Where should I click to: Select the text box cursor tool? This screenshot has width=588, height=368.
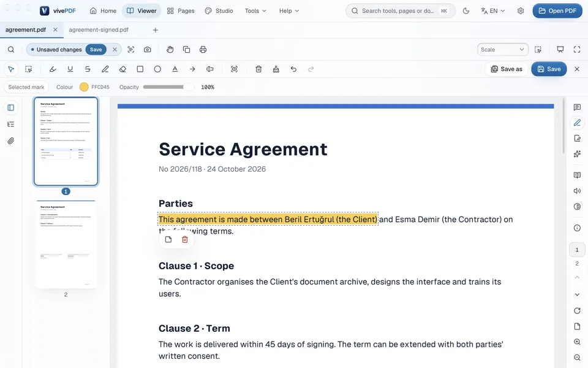point(210,69)
